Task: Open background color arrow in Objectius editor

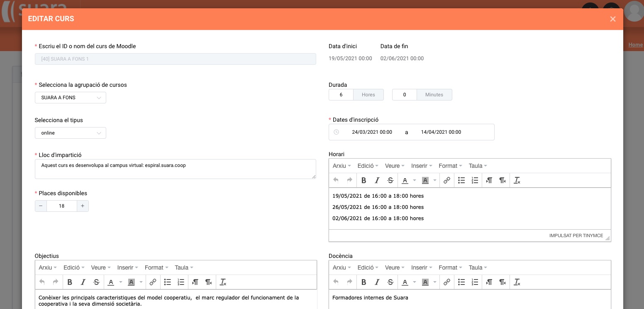Action: point(141,282)
